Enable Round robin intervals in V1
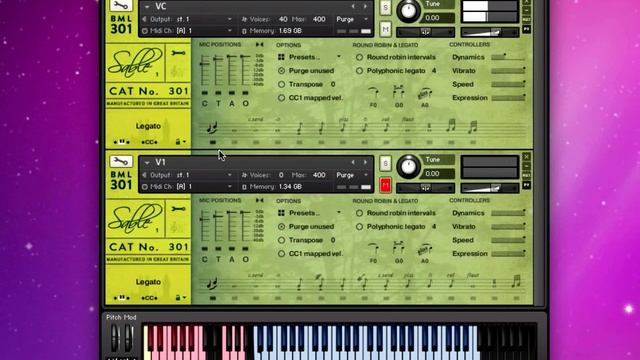The height and width of the screenshot is (360, 640). coord(359,213)
